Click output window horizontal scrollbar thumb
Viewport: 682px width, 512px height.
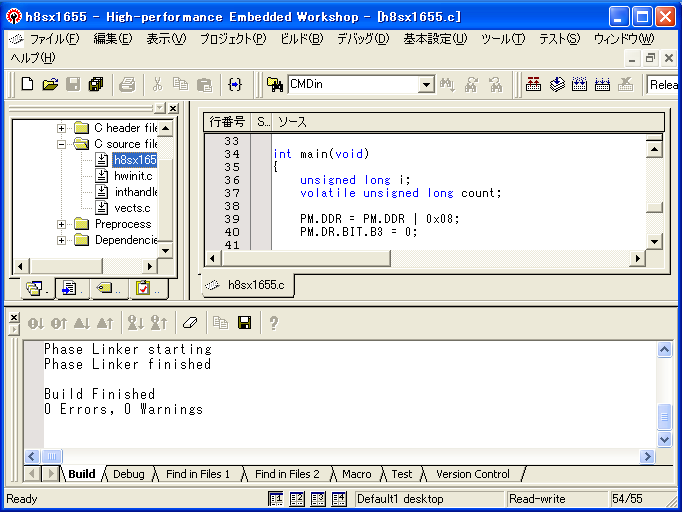52,456
